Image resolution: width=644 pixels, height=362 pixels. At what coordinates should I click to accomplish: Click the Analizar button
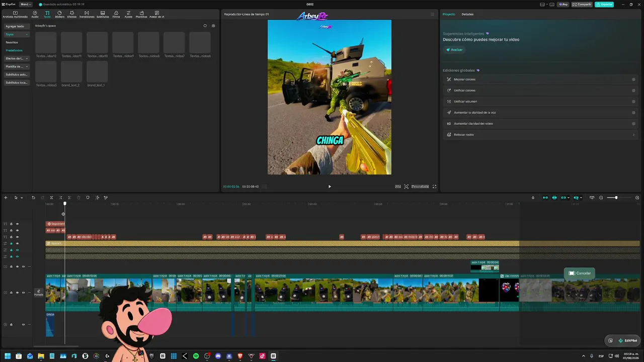point(454,50)
